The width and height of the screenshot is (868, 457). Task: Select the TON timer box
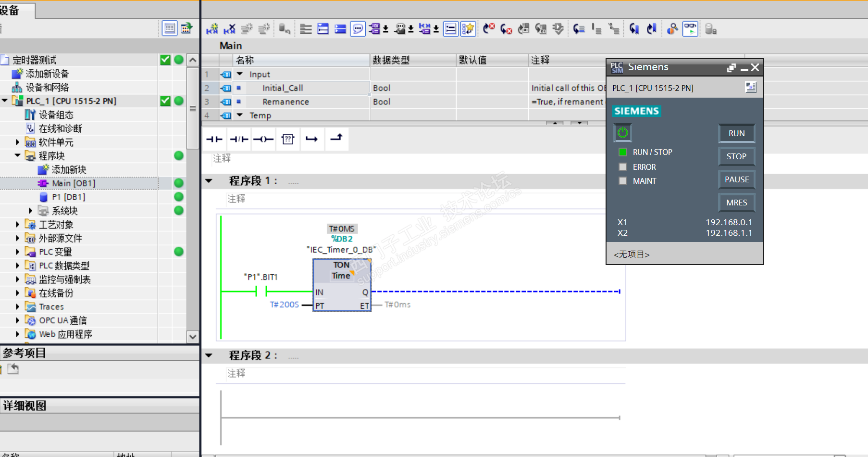coord(342,285)
